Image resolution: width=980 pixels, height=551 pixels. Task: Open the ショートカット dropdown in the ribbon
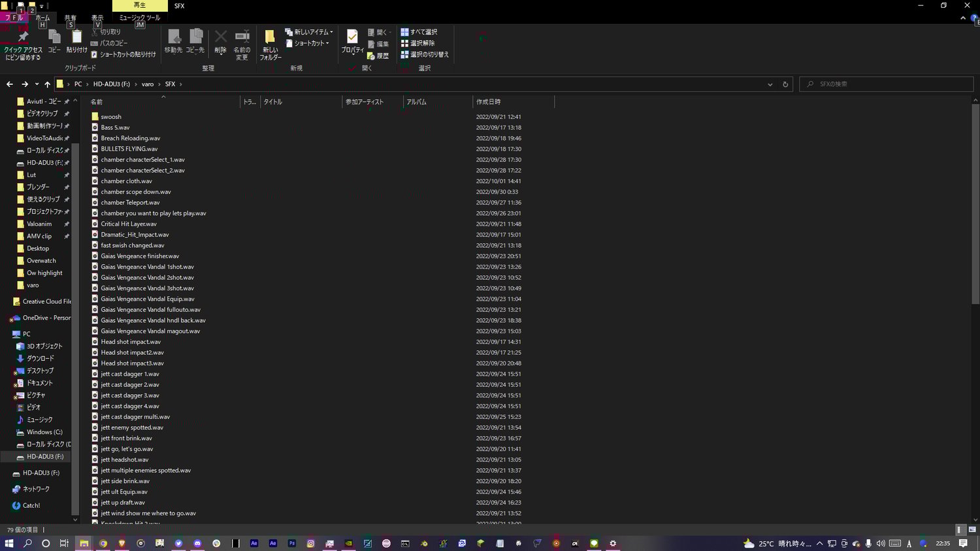pyautogui.click(x=307, y=43)
